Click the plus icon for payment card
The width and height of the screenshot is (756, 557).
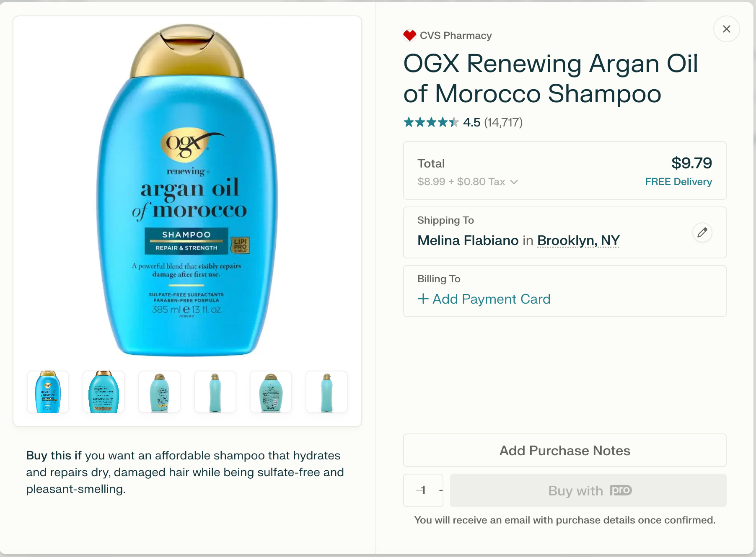tap(423, 299)
